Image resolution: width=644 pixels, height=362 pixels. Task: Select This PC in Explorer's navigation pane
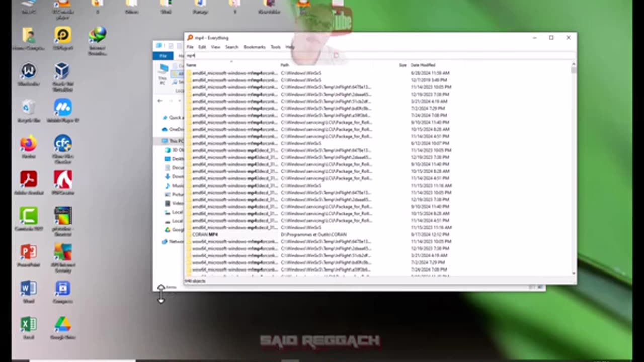click(173, 141)
